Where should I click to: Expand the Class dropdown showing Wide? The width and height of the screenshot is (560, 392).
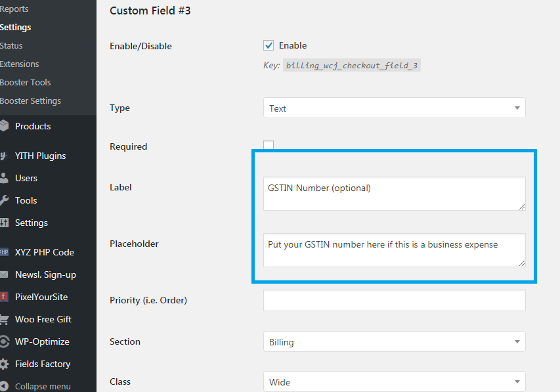(x=395, y=381)
